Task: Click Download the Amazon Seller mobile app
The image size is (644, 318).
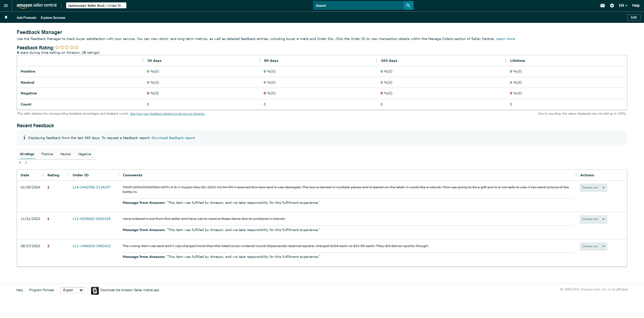Action: 129,290
